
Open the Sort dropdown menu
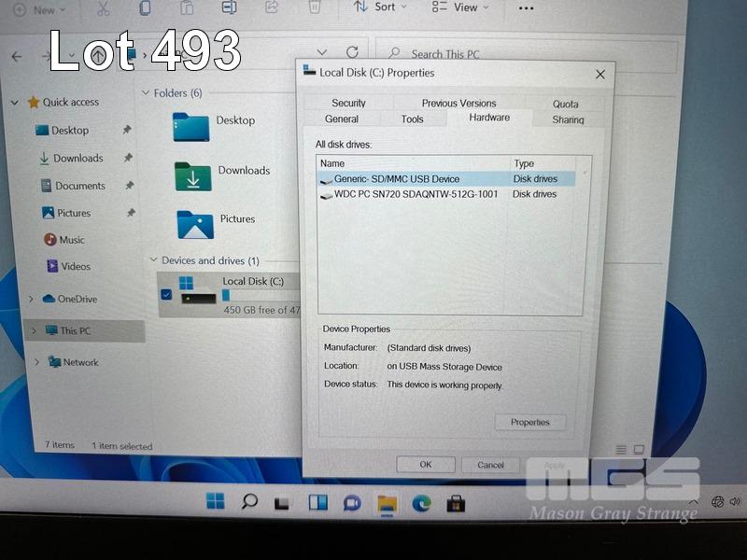pyautogui.click(x=385, y=7)
